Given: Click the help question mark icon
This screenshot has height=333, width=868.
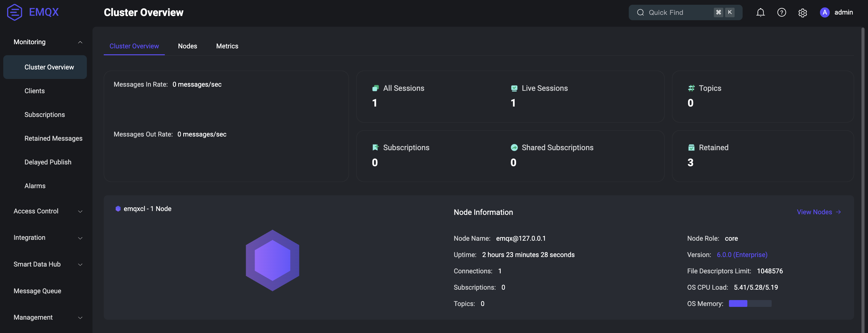Looking at the screenshot, I should (x=781, y=12).
